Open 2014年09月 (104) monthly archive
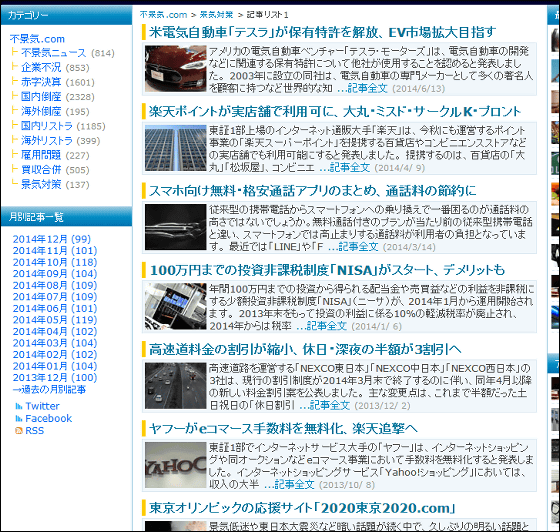The height and width of the screenshot is (532, 560). (55, 273)
